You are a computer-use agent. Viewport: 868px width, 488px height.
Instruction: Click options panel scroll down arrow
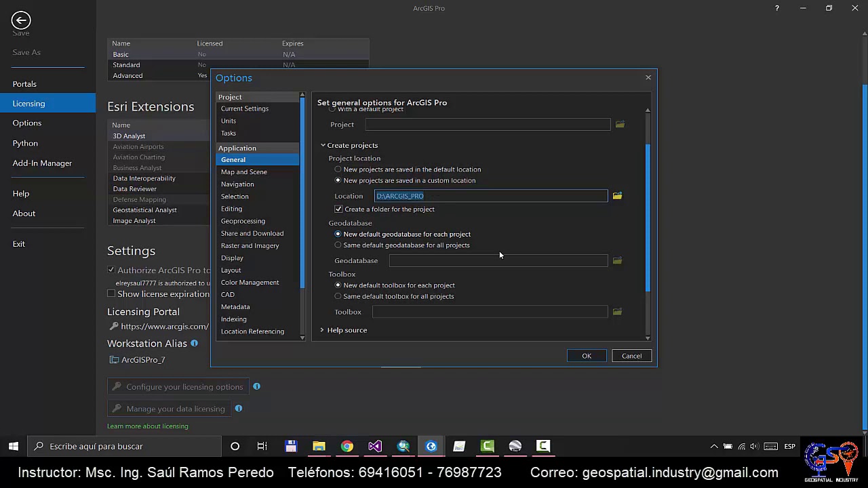pos(648,338)
